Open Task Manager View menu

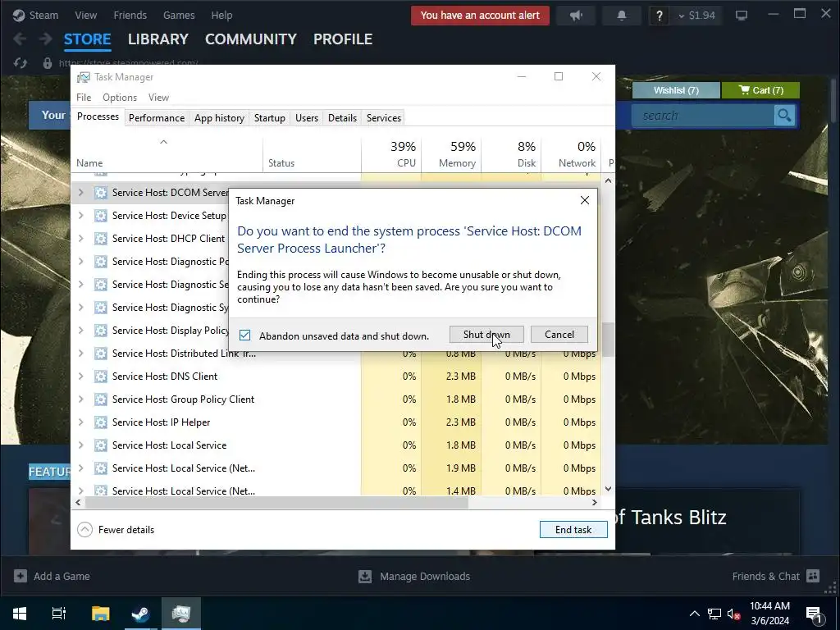click(x=158, y=98)
